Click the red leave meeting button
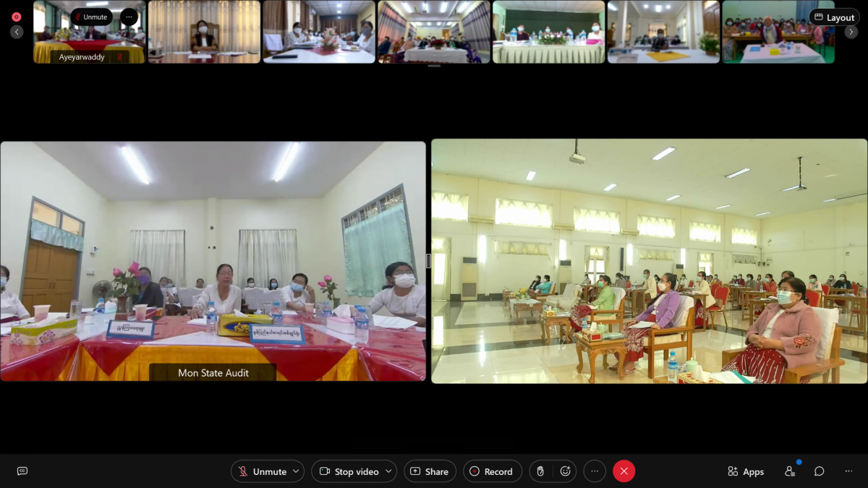This screenshot has height=488, width=868. pyautogui.click(x=624, y=471)
